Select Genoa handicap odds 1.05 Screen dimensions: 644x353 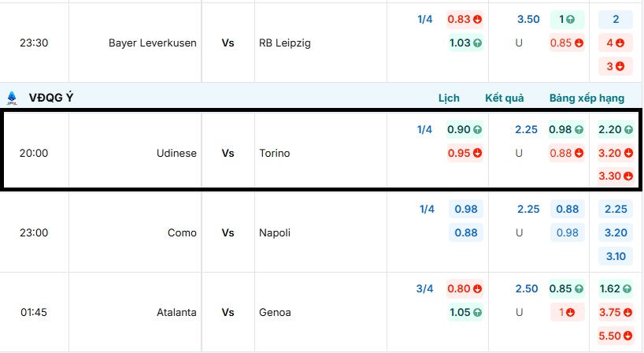point(464,312)
